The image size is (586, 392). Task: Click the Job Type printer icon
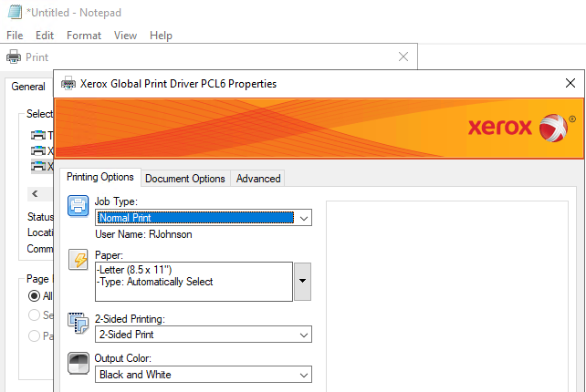pyautogui.click(x=78, y=206)
